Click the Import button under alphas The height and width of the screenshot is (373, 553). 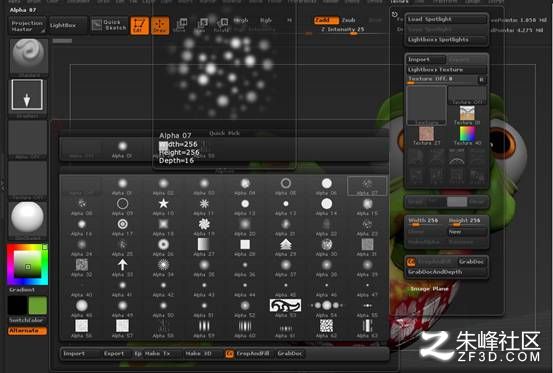pos(75,354)
